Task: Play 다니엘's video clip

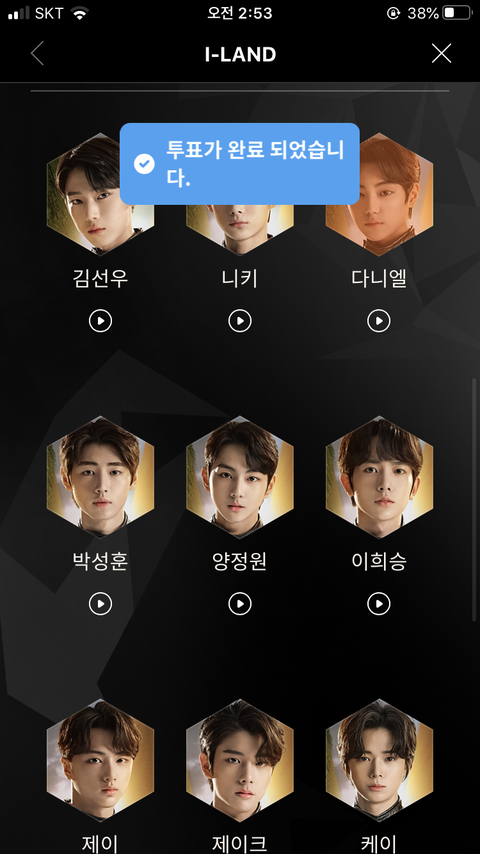Action: [x=379, y=321]
